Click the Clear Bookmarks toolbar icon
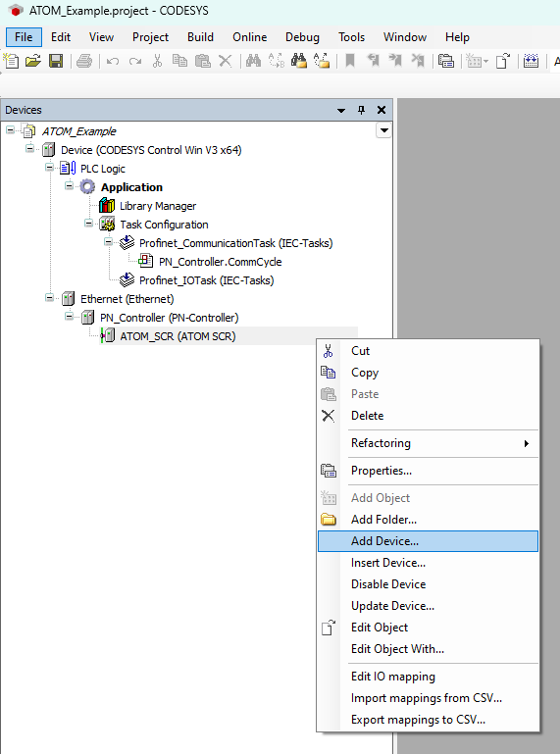The image size is (560, 754). point(418,61)
